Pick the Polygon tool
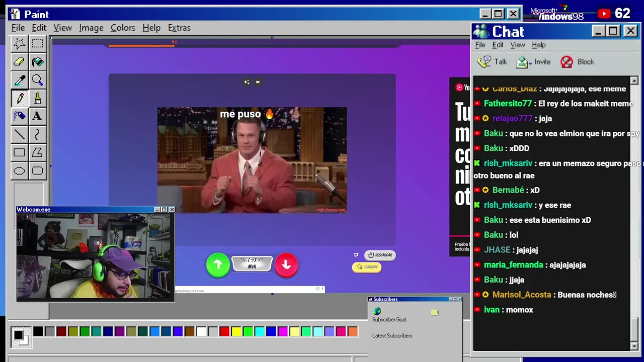Screen dimensions: 644x362 (x=37, y=152)
